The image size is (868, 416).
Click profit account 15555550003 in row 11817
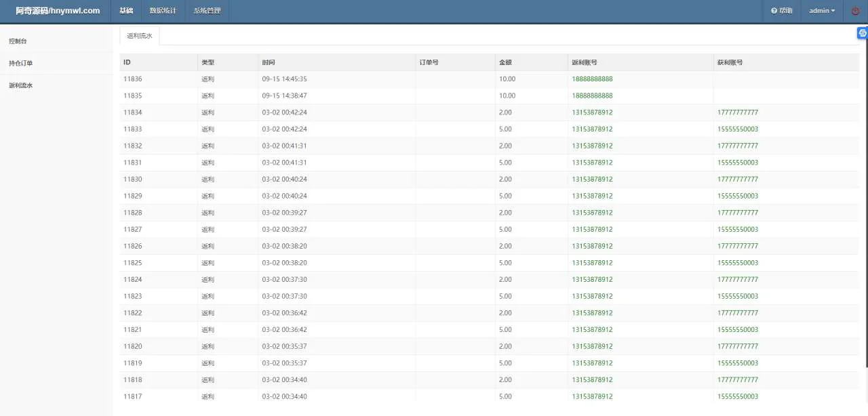[737, 396]
